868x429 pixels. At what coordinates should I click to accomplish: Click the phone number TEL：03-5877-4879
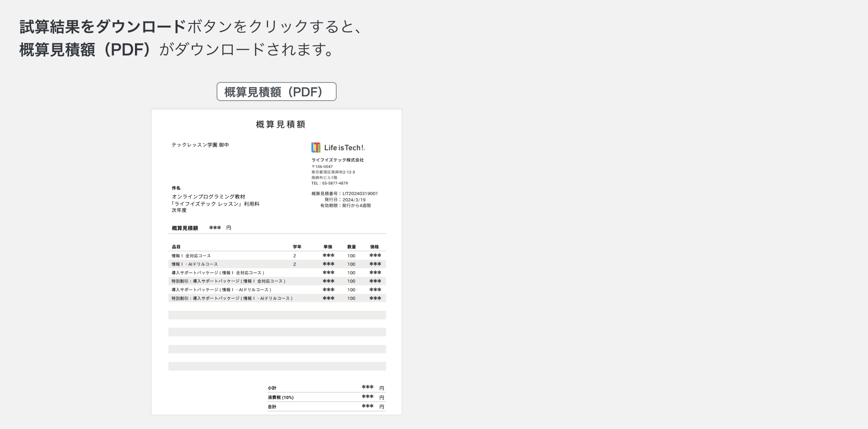pos(330,183)
